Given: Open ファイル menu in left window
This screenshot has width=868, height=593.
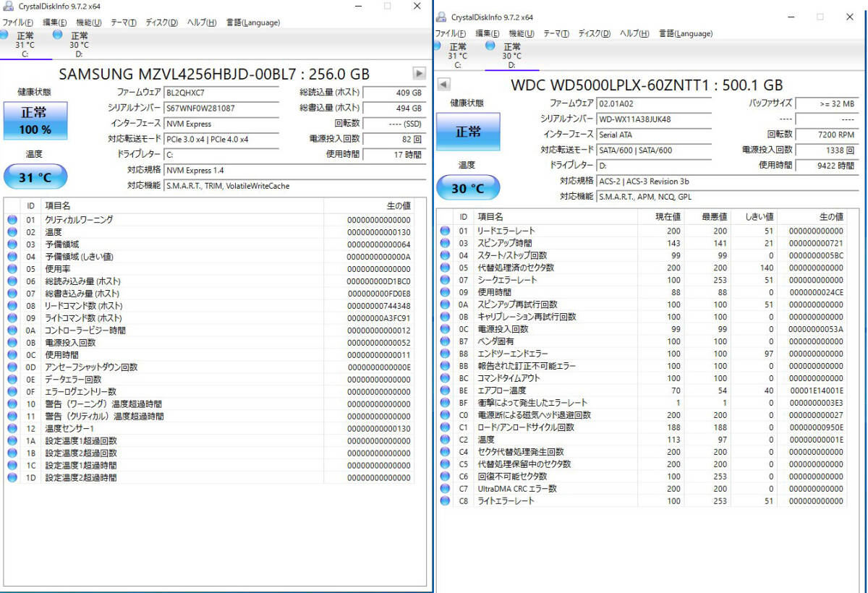Looking at the screenshot, I should click(18, 22).
